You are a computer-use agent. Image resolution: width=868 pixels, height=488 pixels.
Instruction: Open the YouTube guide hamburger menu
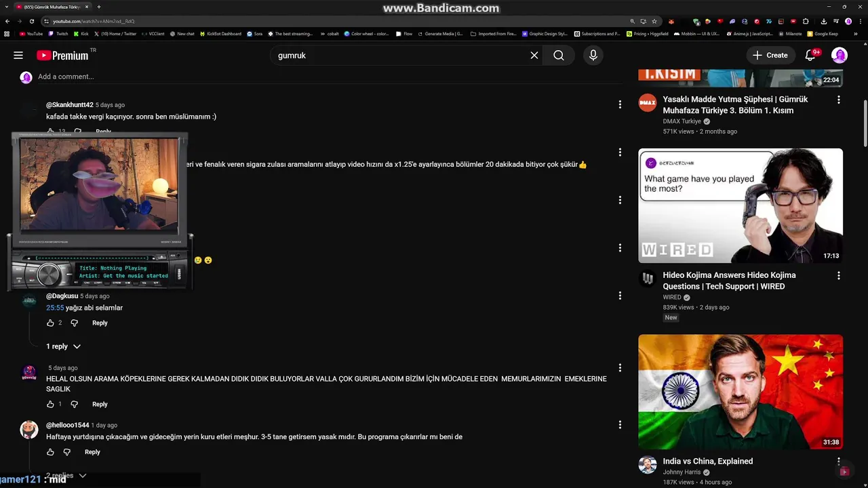pyautogui.click(x=18, y=56)
